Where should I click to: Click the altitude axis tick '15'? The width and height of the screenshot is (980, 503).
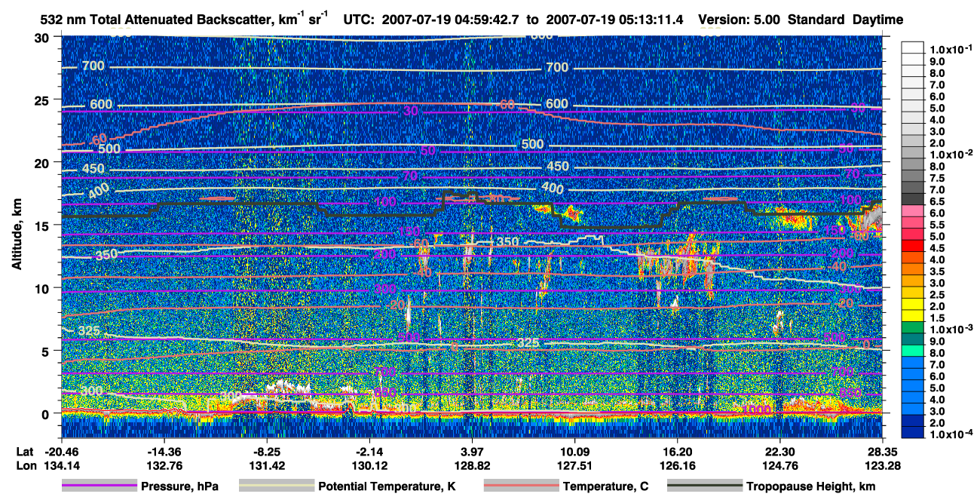[44, 225]
